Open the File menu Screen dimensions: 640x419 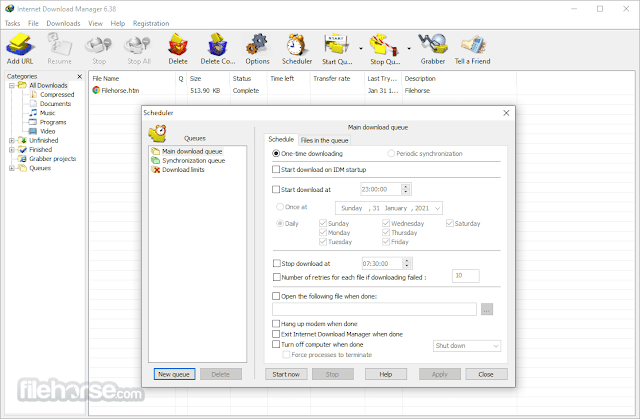coord(33,23)
